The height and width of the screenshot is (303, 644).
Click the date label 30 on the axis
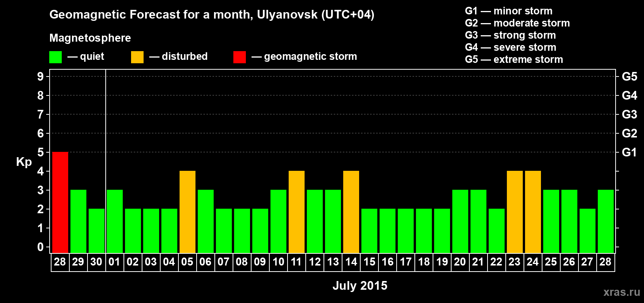pos(96,262)
